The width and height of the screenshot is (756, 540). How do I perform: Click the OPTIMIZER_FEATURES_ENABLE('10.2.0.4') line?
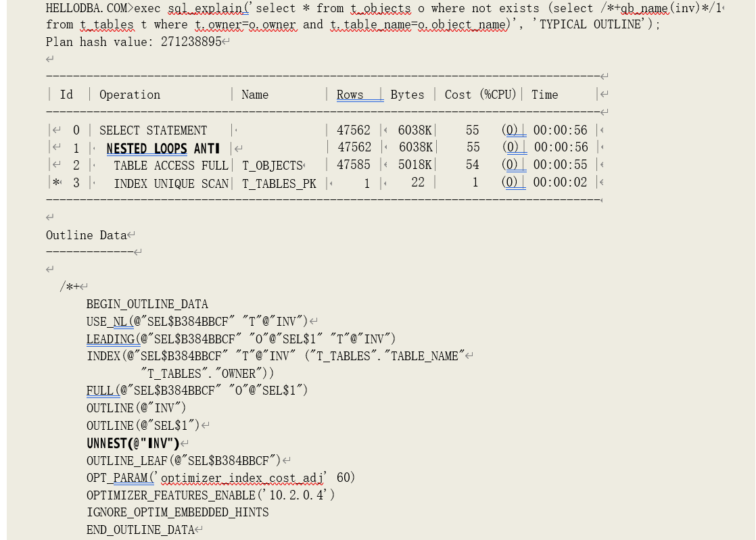210,495
